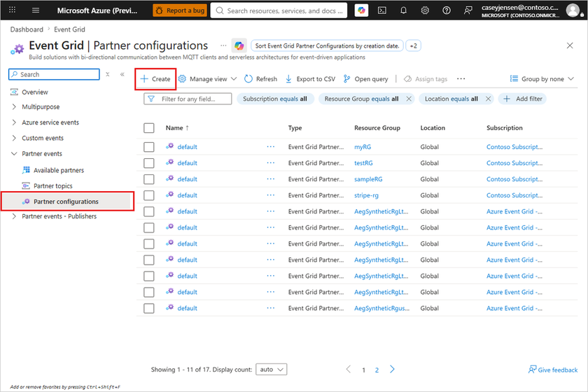Open row menu for sampleRG default
The image size is (588, 392).
click(271, 179)
